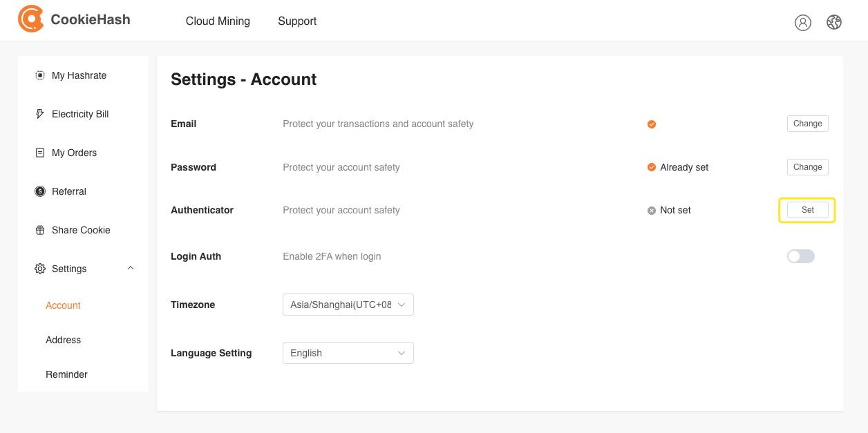Click the My Orders document icon
Screen dimensions: 868x433
click(40, 153)
